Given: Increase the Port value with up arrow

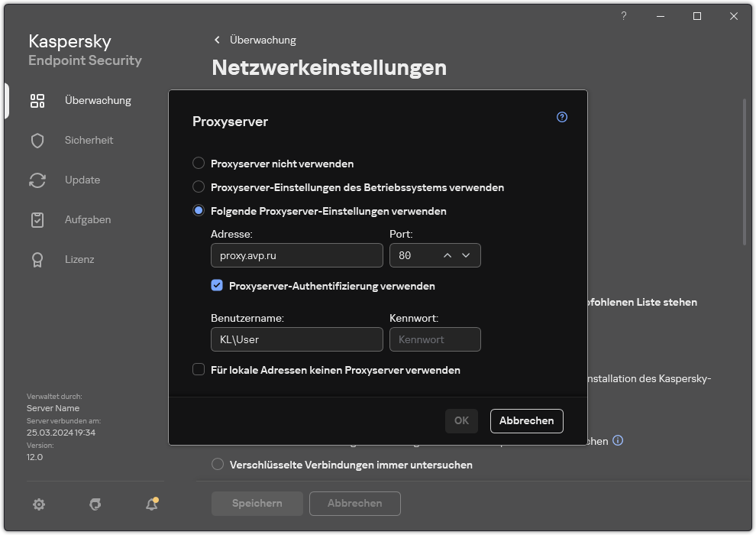Looking at the screenshot, I should (447, 255).
